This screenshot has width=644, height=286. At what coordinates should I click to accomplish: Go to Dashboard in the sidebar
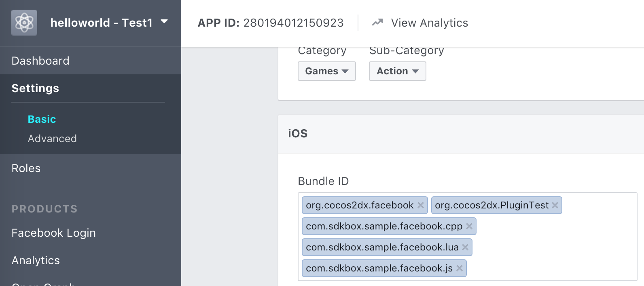(40, 61)
